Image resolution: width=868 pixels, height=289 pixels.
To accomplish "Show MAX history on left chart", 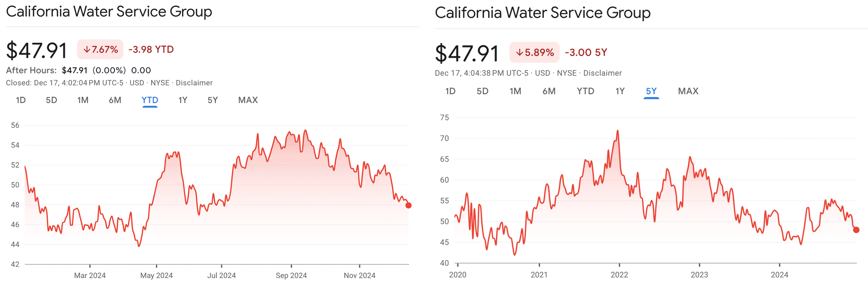I will click(x=248, y=100).
